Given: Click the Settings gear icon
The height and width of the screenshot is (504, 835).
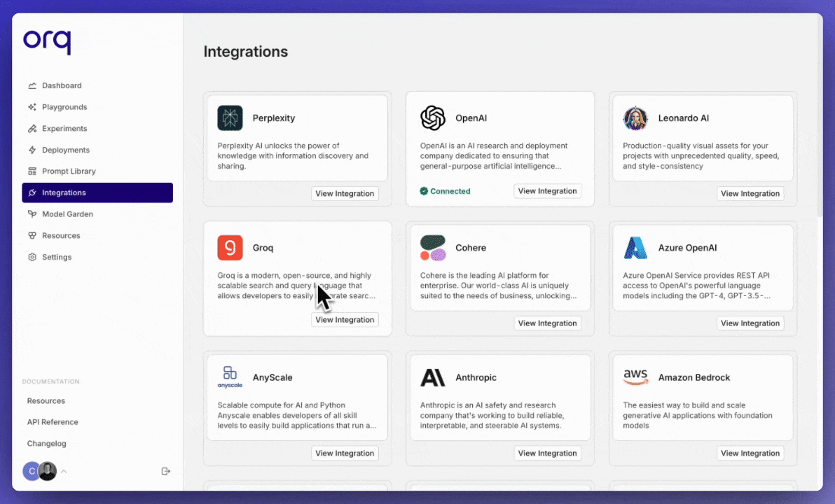Looking at the screenshot, I should point(32,257).
